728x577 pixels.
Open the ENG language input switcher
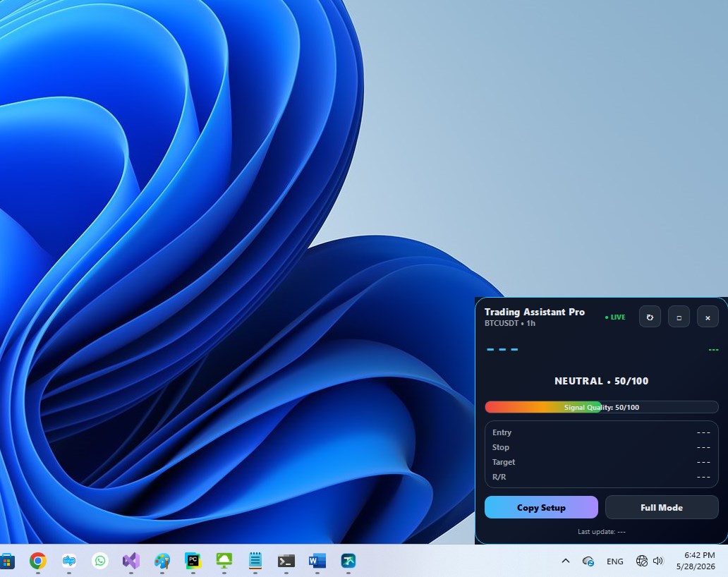point(614,561)
